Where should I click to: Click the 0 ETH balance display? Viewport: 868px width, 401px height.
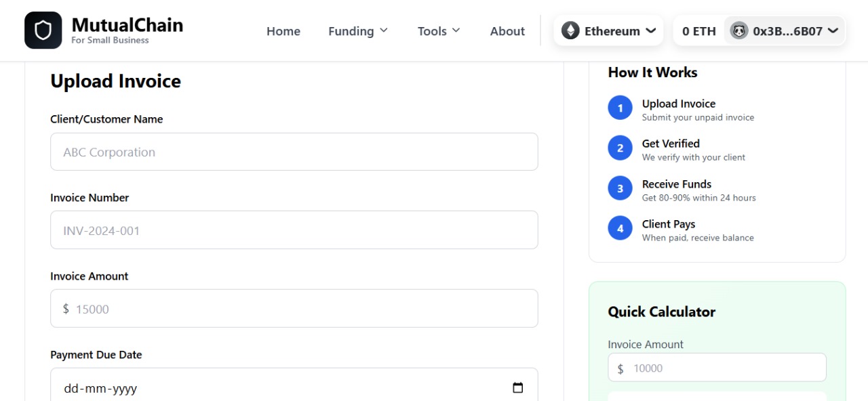click(698, 31)
